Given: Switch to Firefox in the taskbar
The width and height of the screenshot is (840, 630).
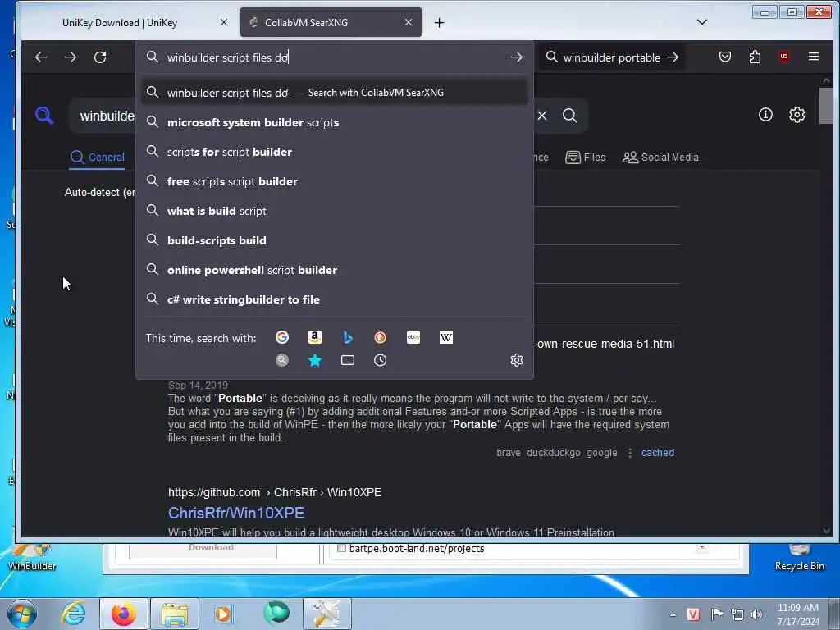Looking at the screenshot, I should tap(124, 614).
